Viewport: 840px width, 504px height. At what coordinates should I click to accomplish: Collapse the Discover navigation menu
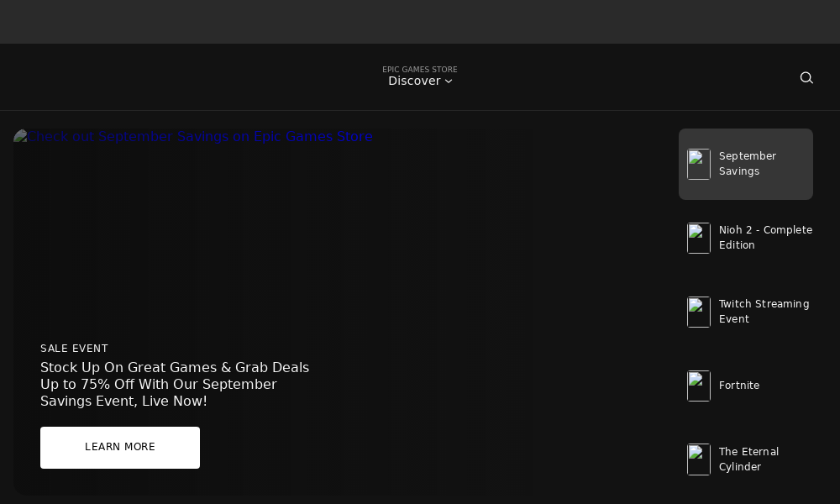[420, 81]
